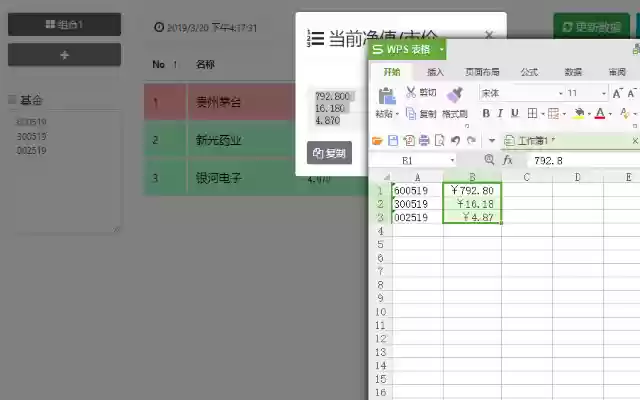
Task: Undo the last action
Action: [x=456, y=141]
